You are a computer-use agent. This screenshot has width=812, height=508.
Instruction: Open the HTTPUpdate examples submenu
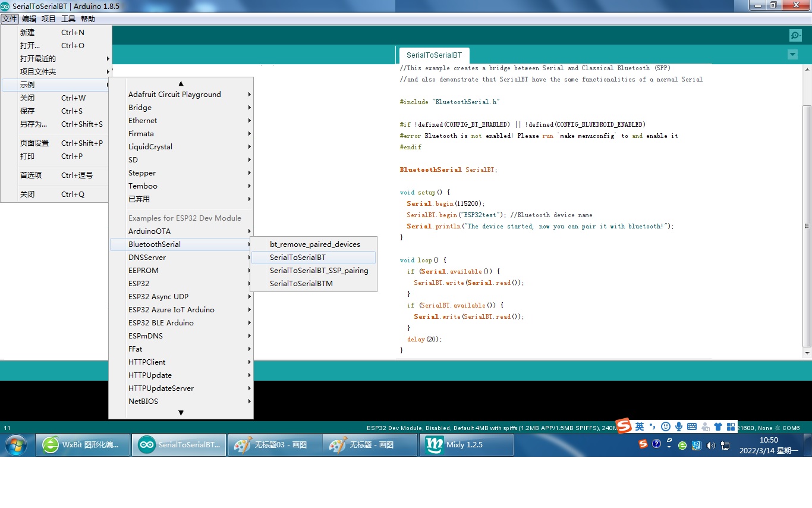(x=181, y=375)
